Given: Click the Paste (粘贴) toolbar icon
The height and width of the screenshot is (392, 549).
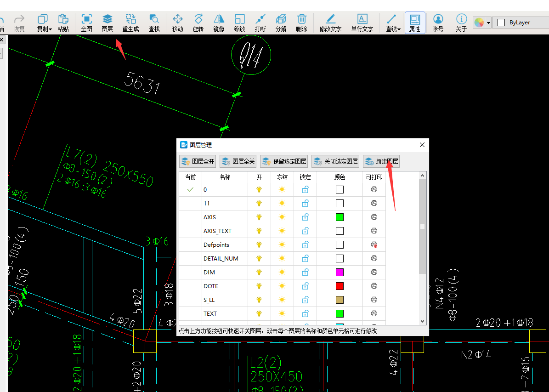Looking at the screenshot, I should [63, 23].
